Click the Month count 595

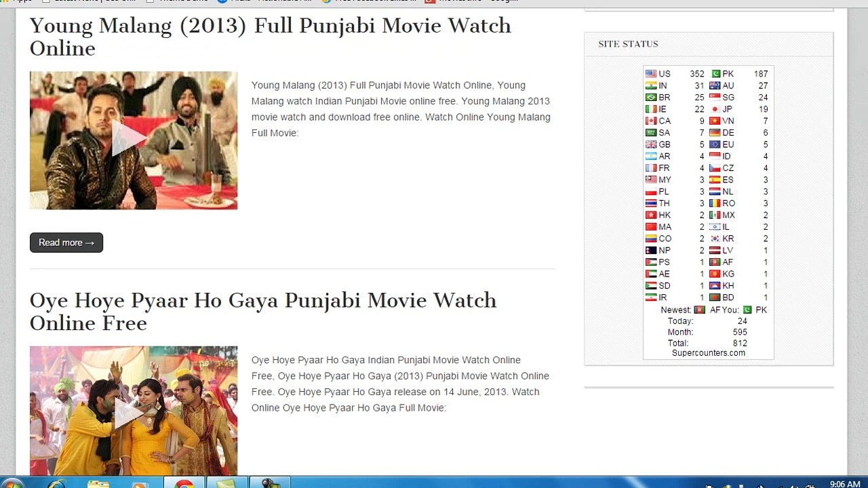pos(740,332)
